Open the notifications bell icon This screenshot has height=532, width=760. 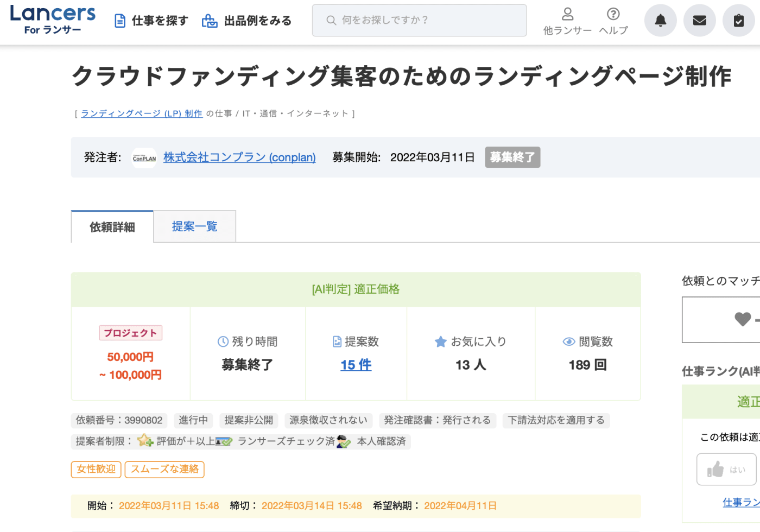click(x=660, y=21)
